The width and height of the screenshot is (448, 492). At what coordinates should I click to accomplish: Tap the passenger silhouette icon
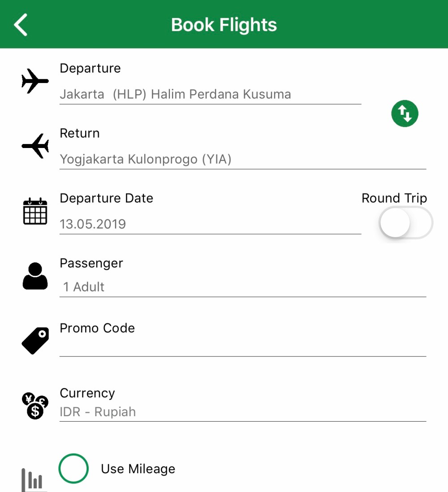pyautogui.click(x=35, y=276)
